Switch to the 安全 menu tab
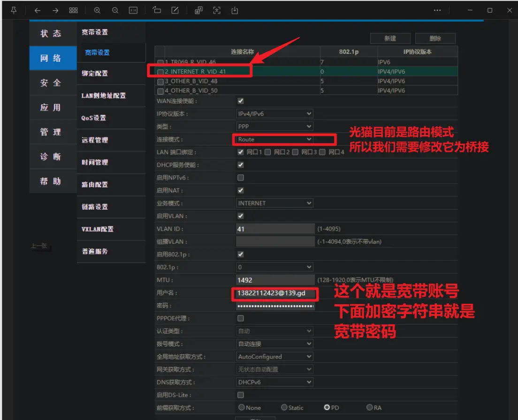Viewport: 518px width, 420px height. pos(51,83)
